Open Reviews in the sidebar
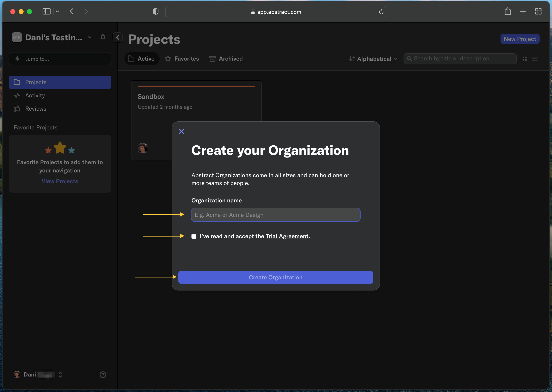The image size is (552, 392). coord(60,109)
